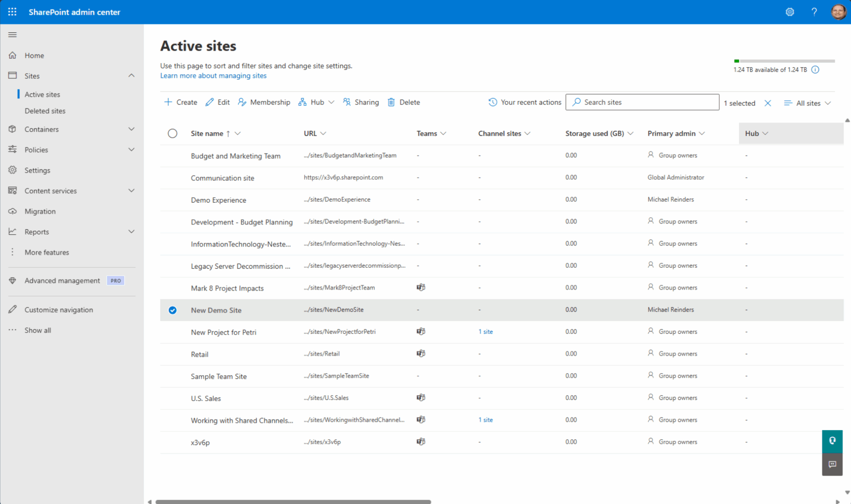
Task: Open 1 site link for Working with Shared Channels
Action: tap(485, 420)
